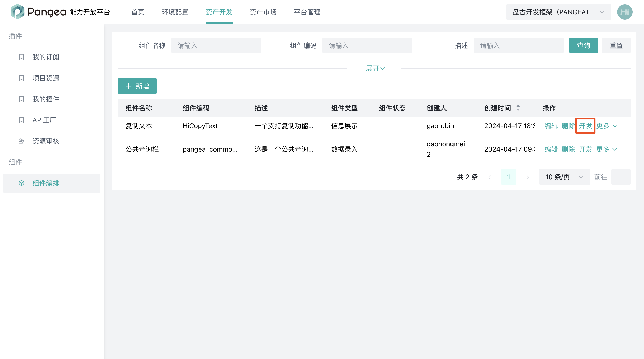Image resolution: width=644 pixels, height=359 pixels.
Task: Click the Pangea logo icon
Action: pos(17,11)
